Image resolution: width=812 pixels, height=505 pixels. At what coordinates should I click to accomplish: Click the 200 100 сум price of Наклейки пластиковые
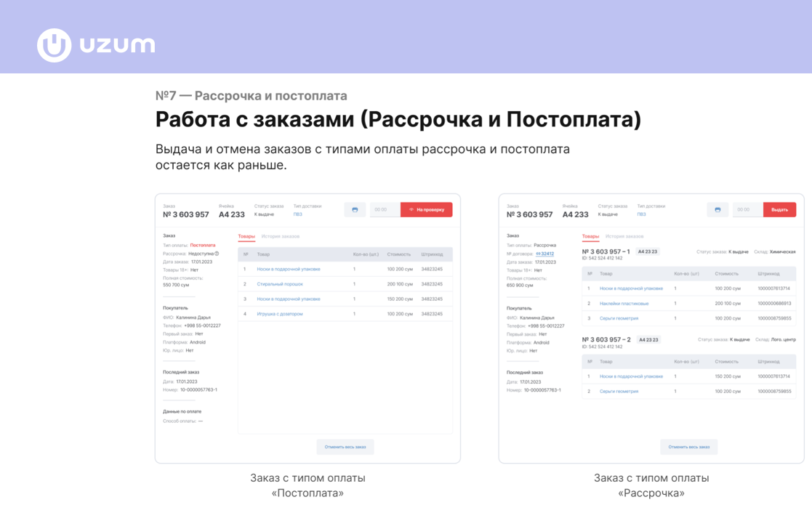coord(728,304)
